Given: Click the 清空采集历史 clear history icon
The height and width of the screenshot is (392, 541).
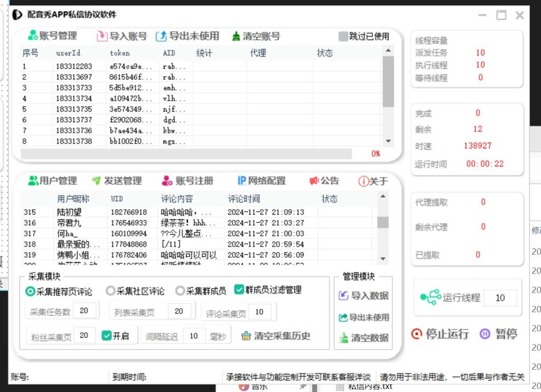Looking at the screenshot, I should pyautogui.click(x=246, y=336).
